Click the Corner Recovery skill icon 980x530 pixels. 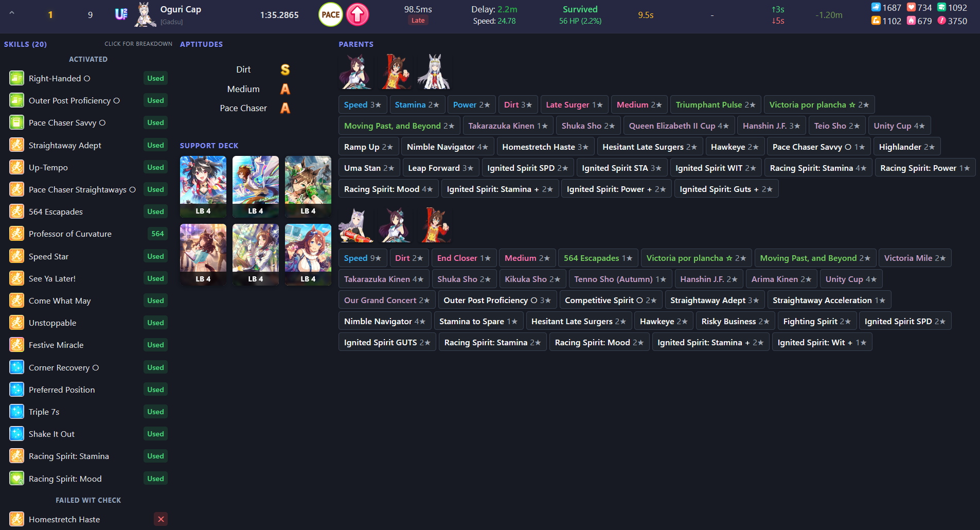point(16,367)
